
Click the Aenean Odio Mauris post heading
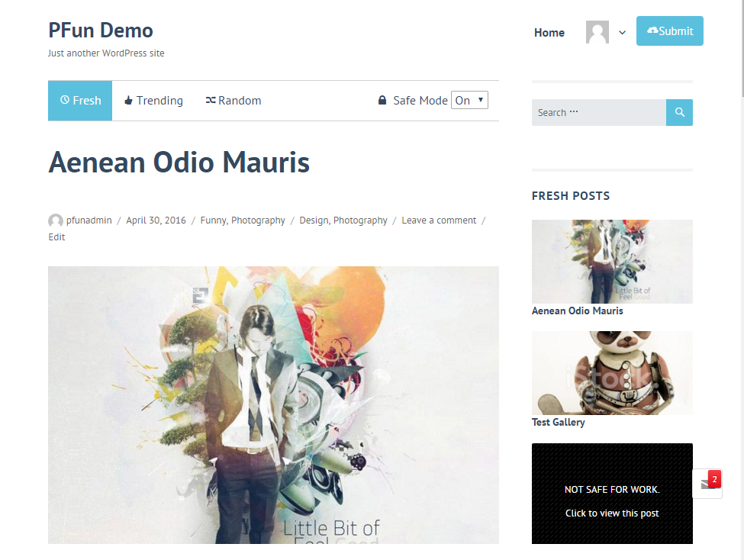click(179, 163)
